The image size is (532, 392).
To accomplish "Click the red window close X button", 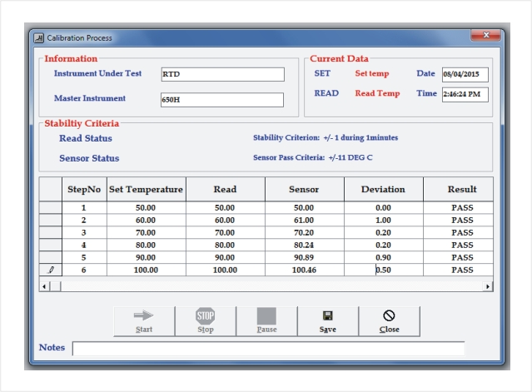I will (x=485, y=35).
